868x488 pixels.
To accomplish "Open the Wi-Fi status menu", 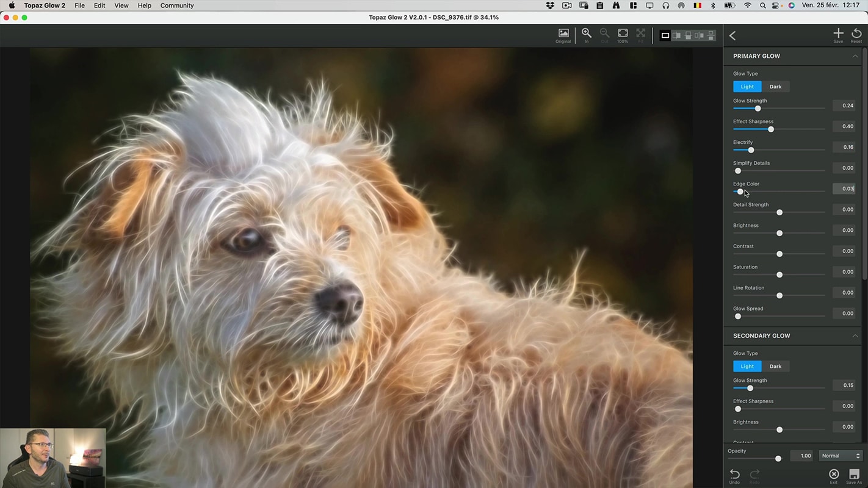I will [x=747, y=5].
